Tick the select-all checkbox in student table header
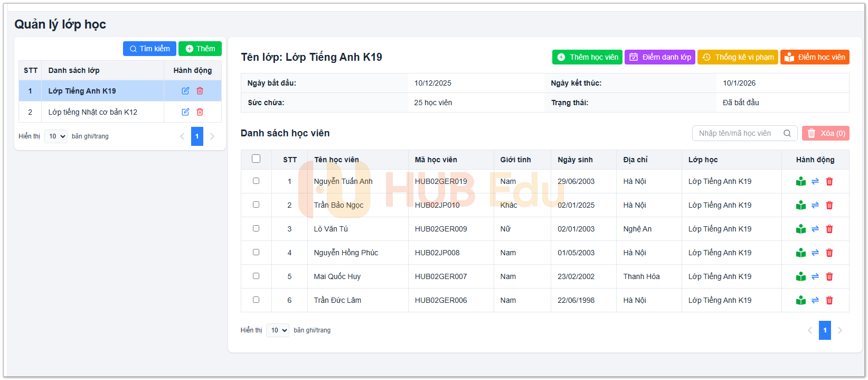This screenshot has height=380, width=868. click(x=256, y=159)
